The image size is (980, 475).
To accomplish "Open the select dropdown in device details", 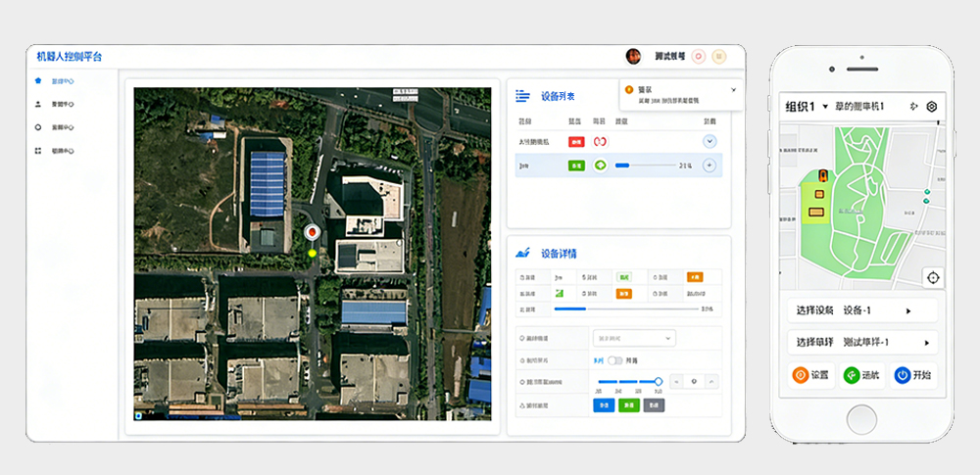I will [x=634, y=338].
